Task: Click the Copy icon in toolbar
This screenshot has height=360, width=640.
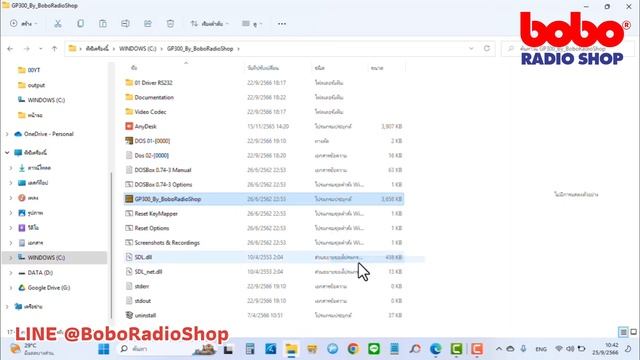Action: (x=80, y=24)
